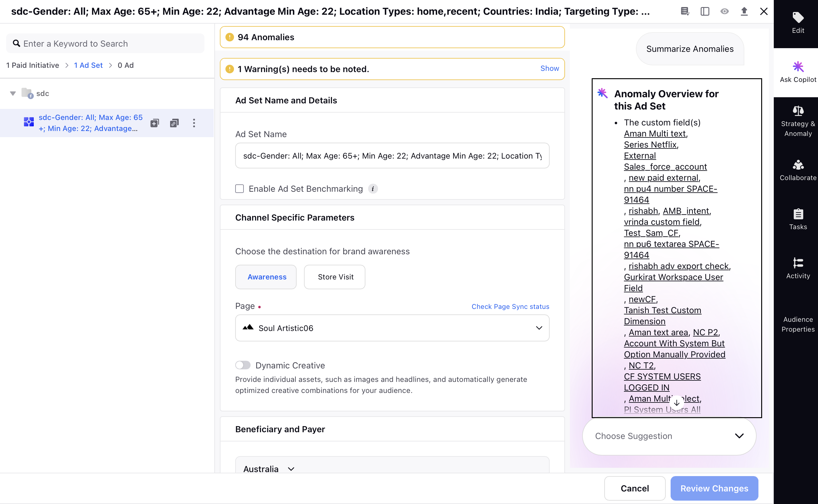
Task: Click the scroll-down arrow in anomaly overview
Action: (676, 403)
